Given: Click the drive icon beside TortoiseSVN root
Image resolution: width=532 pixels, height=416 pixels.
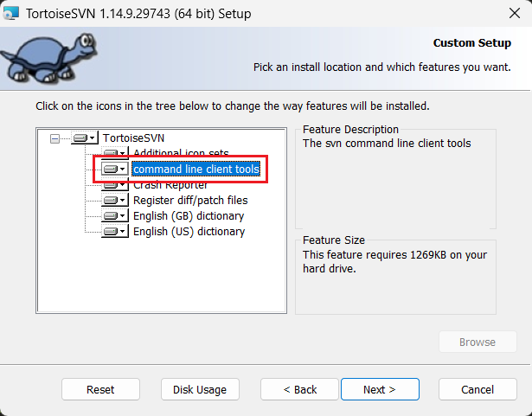Looking at the screenshot, I should 85,138.
